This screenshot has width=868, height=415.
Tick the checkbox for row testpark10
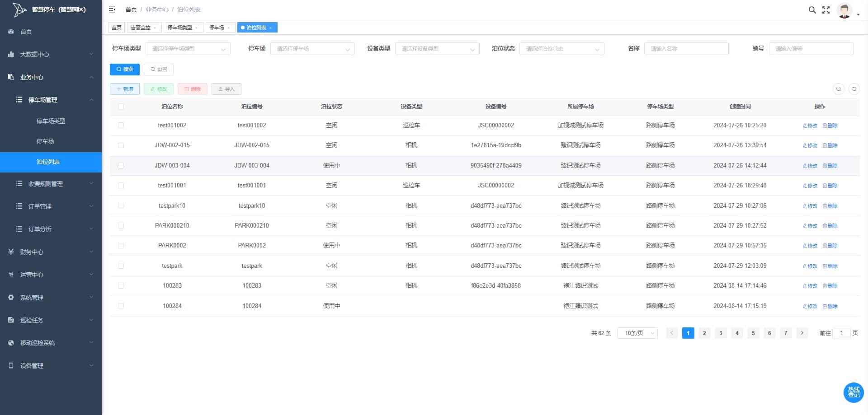121,205
